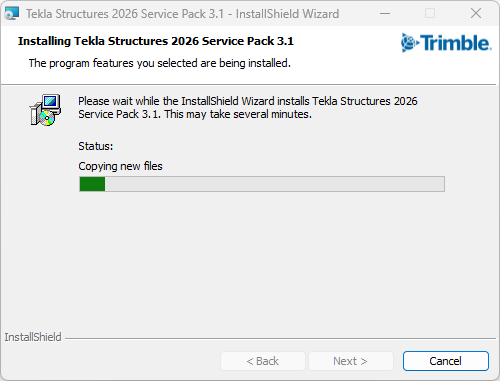Screen dimensions: 500x381
Task: Click the Trimble globe logo icon
Action: pyautogui.click(x=409, y=43)
